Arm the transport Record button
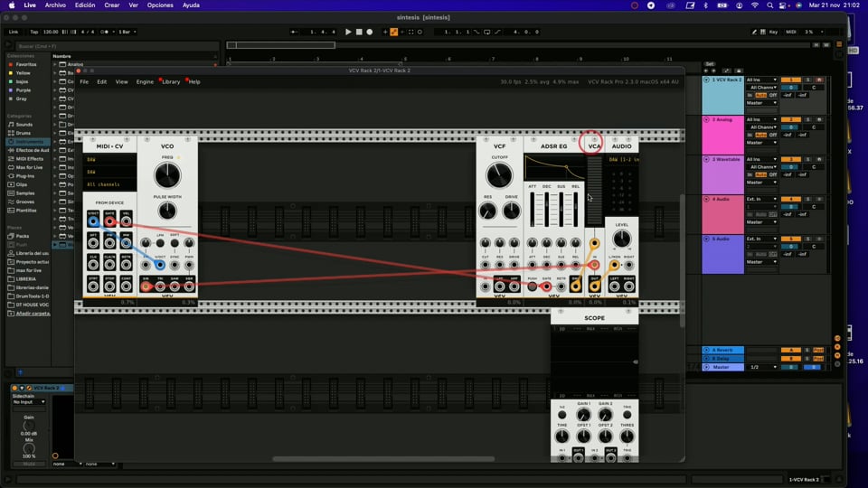 click(x=369, y=33)
